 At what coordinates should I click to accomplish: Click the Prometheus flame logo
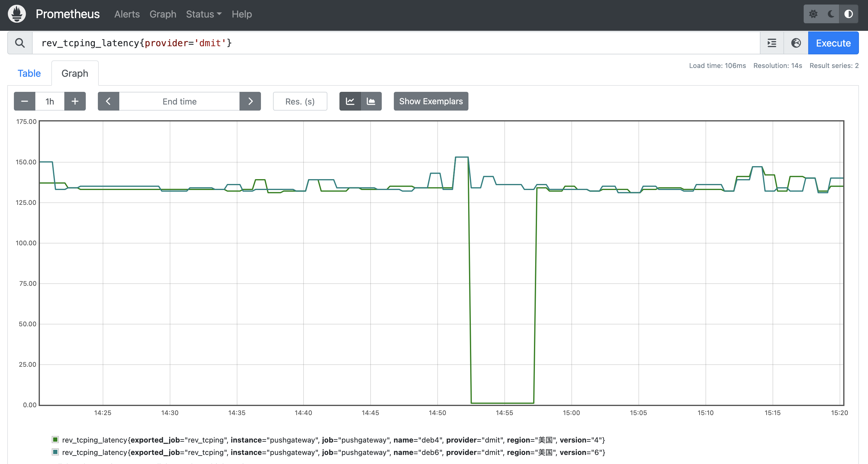point(17,14)
